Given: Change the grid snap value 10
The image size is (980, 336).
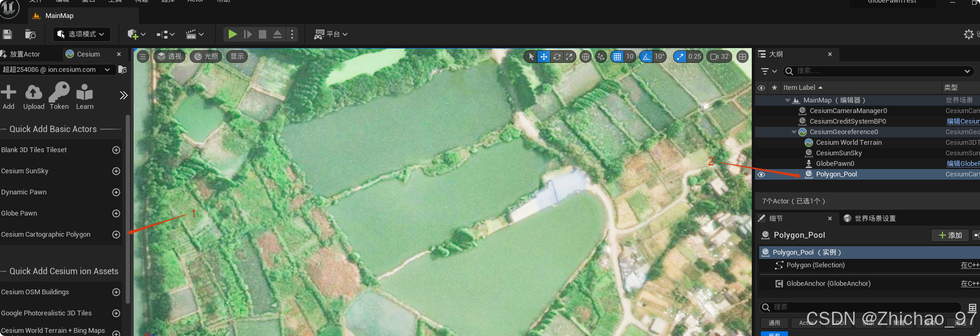Looking at the screenshot, I should point(630,57).
